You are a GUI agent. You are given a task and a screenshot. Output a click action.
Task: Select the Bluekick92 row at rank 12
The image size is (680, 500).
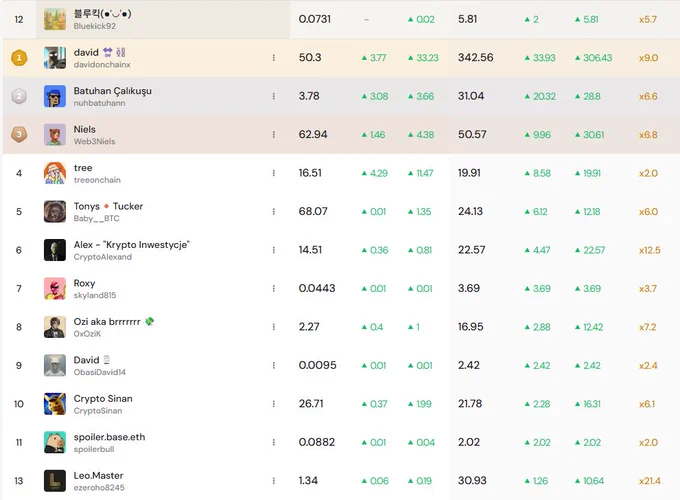point(341,19)
